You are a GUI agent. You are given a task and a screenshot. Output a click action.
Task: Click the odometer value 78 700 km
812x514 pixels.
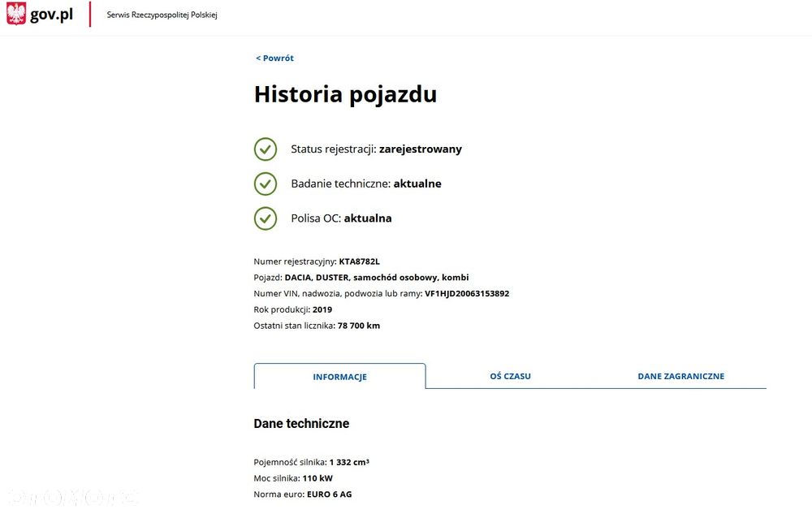click(x=359, y=326)
